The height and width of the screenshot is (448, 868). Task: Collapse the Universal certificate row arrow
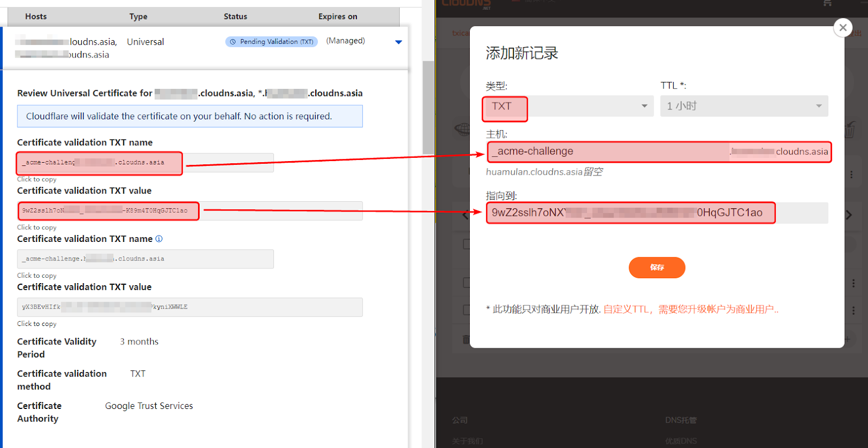399,42
